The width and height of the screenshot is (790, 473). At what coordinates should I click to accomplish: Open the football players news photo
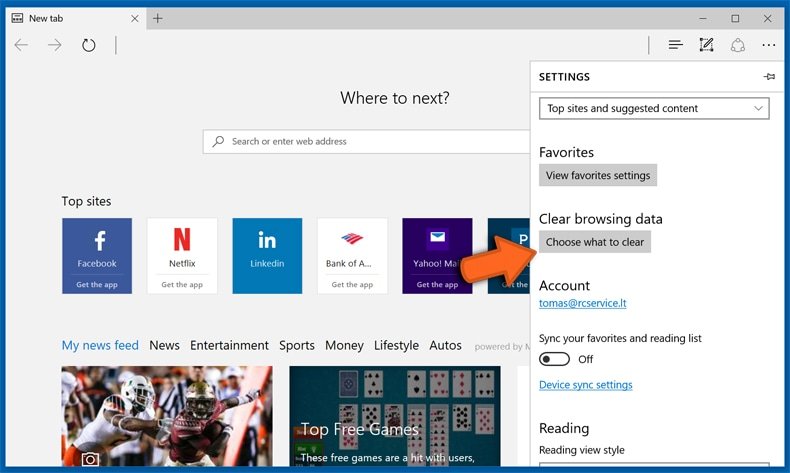(x=167, y=416)
